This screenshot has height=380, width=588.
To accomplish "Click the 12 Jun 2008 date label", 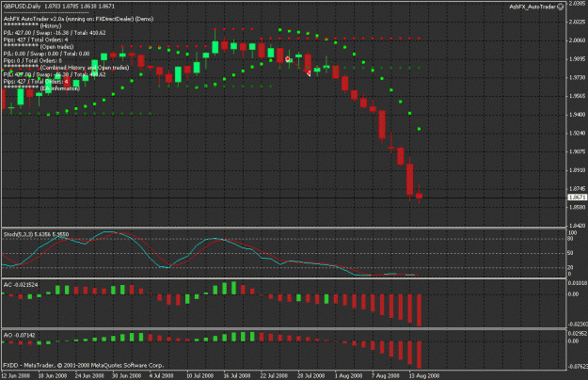I will pyautogui.click(x=15, y=376).
